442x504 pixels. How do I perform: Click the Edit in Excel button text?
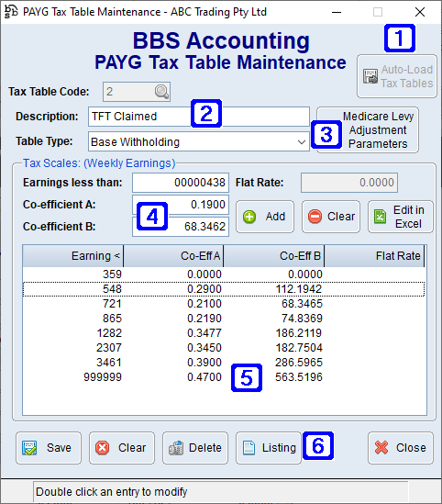point(408,217)
